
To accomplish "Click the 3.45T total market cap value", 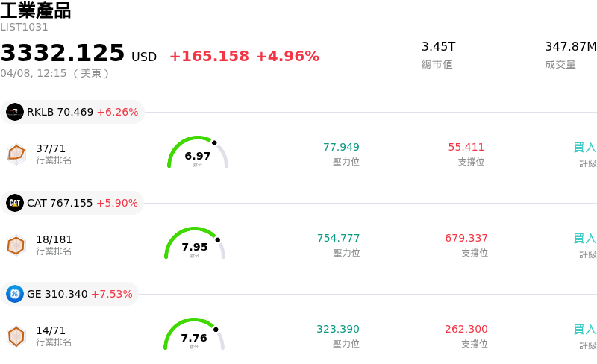I will (438, 46).
